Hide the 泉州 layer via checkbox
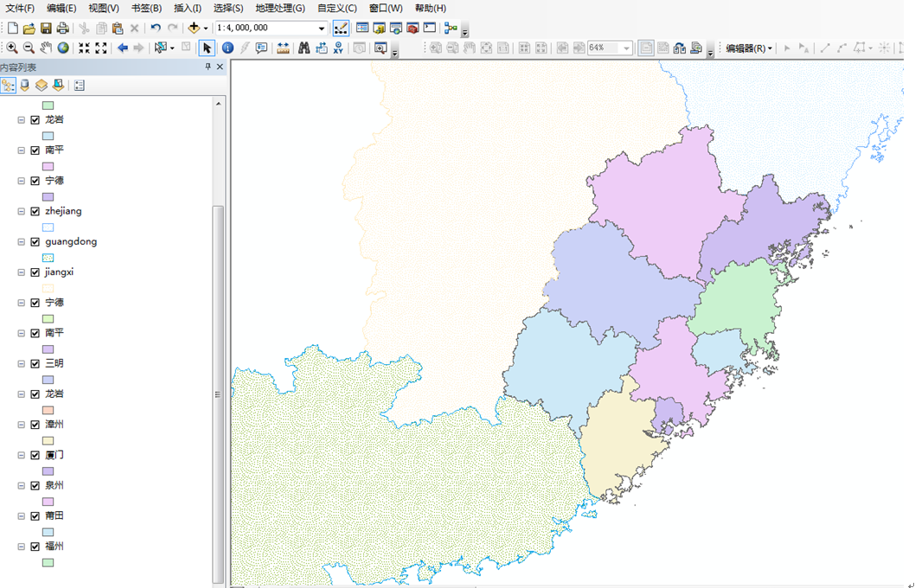The width and height of the screenshot is (915, 588). coord(35,485)
